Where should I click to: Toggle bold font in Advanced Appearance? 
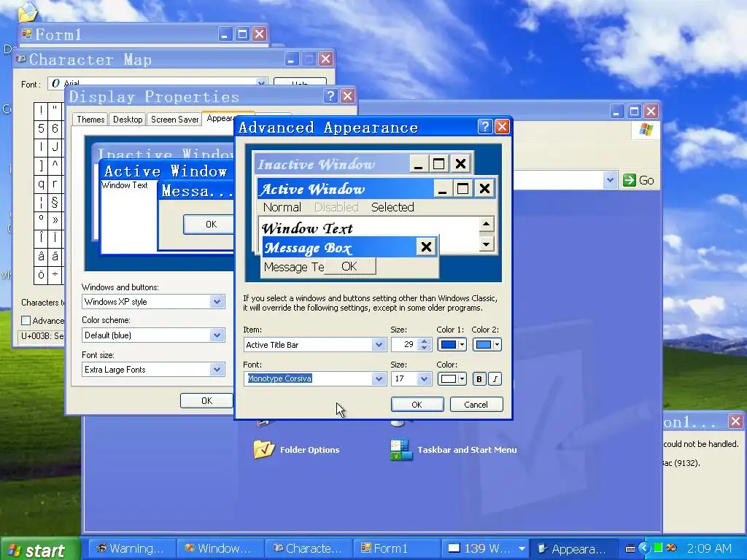click(x=479, y=379)
